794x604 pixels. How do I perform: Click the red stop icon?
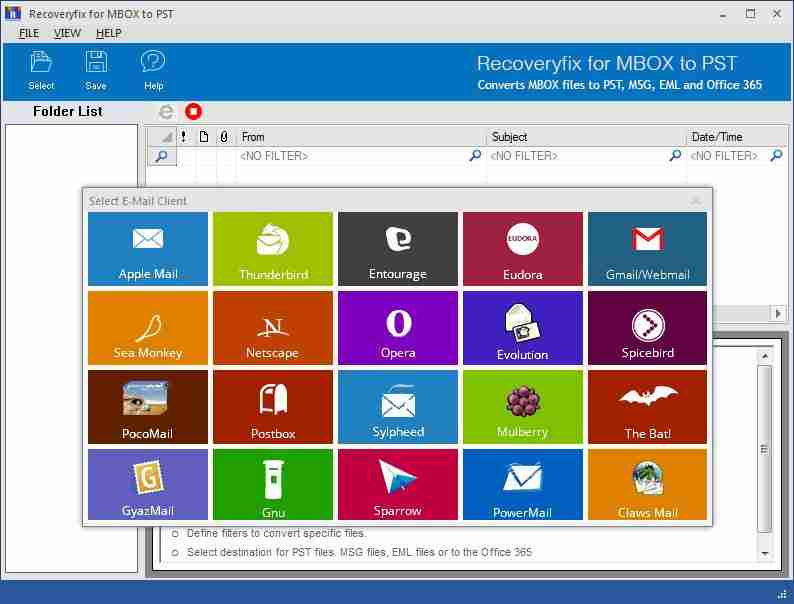[x=193, y=111]
